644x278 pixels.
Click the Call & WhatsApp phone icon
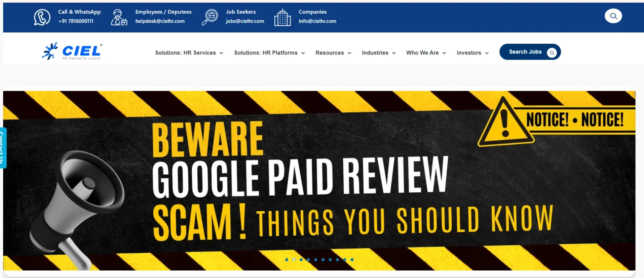[42, 17]
